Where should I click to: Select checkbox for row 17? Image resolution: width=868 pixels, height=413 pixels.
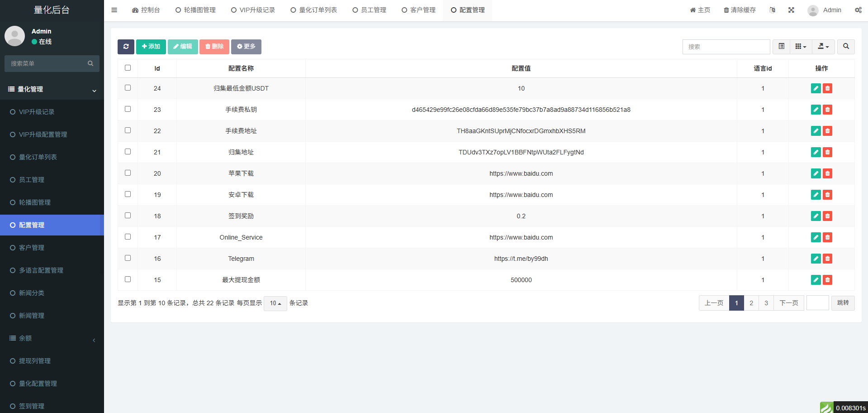[128, 237]
